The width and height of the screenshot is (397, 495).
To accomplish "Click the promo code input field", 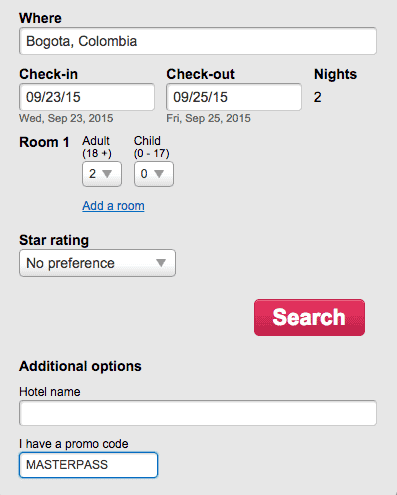I will click(88, 465).
